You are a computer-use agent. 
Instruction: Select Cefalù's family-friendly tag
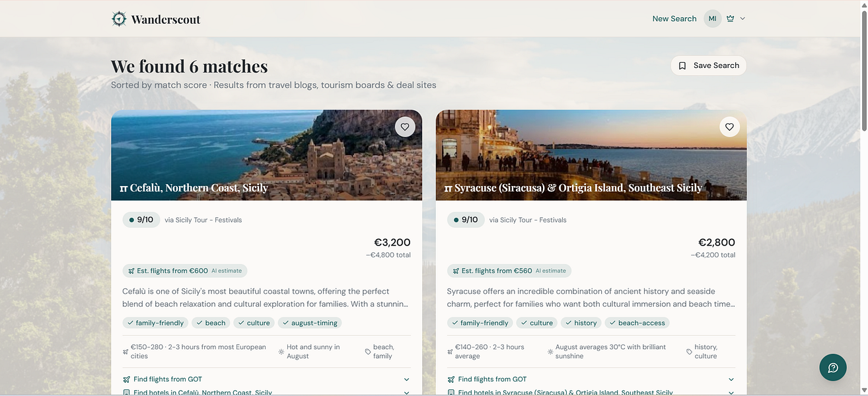coord(155,323)
